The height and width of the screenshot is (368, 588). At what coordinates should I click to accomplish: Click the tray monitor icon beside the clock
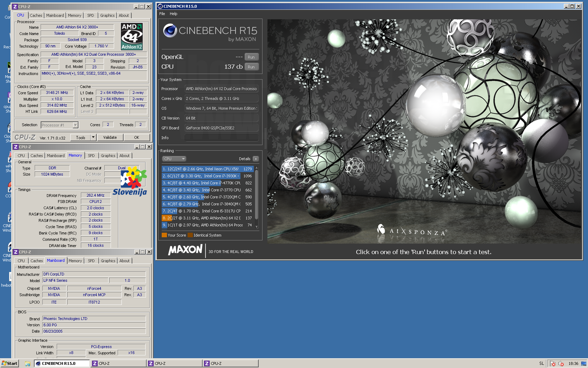tap(584, 363)
